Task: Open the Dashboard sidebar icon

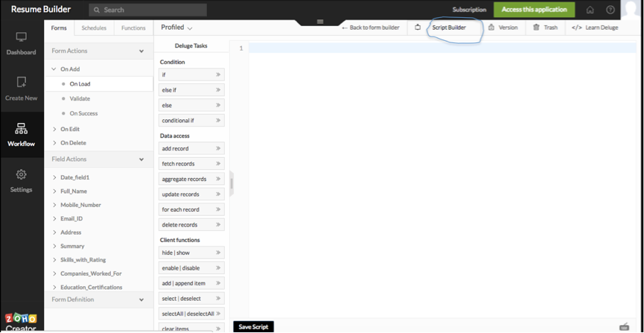Action: [x=22, y=43]
